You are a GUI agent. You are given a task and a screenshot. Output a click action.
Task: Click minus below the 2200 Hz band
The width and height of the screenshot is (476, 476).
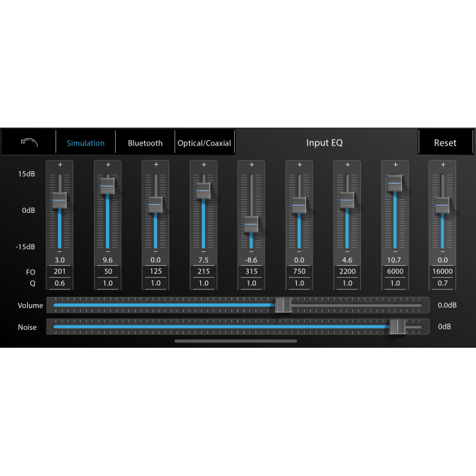click(x=347, y=252)
